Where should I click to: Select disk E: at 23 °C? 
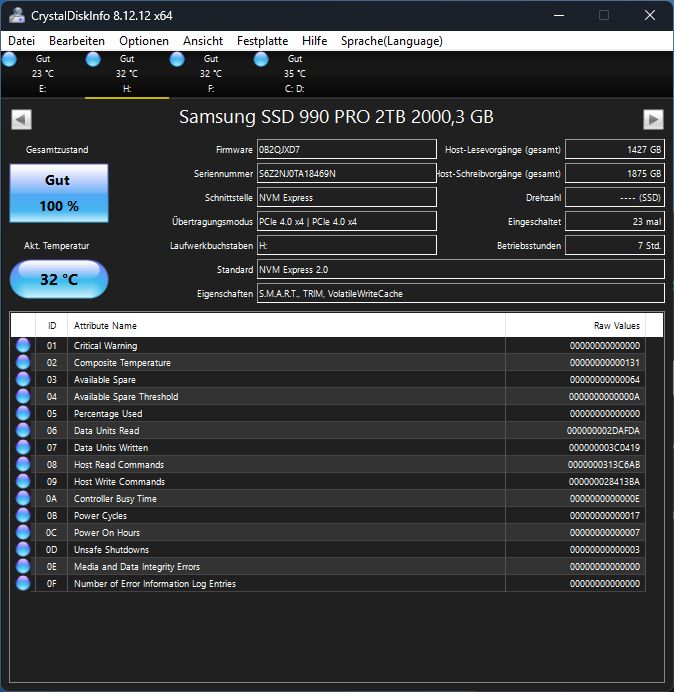pyautogui.click(x=43, y=74)
